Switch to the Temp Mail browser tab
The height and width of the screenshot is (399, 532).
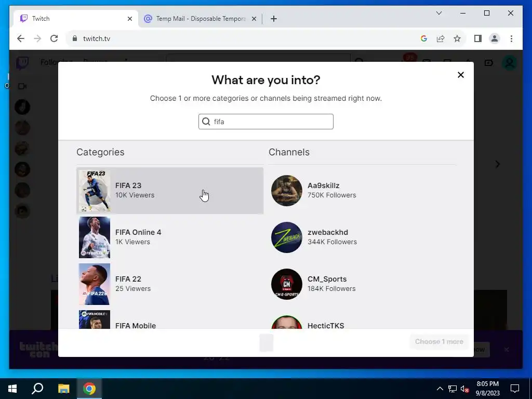(x=200, y=19)
